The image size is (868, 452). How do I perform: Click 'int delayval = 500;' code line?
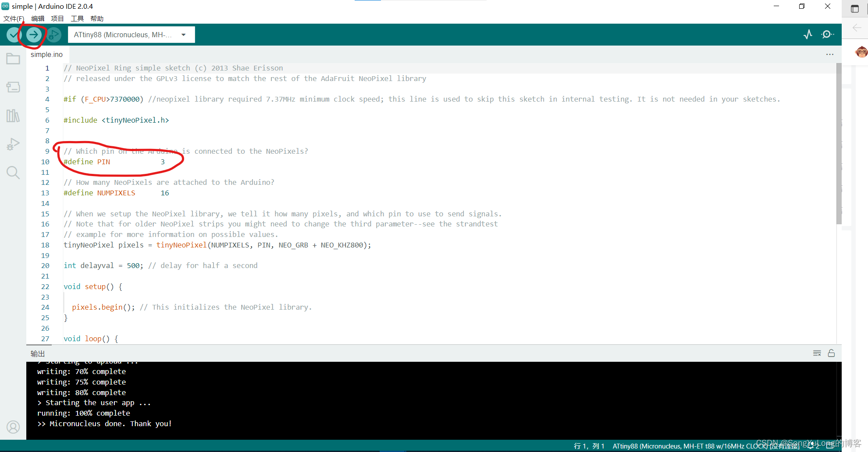tap(103, 265)
